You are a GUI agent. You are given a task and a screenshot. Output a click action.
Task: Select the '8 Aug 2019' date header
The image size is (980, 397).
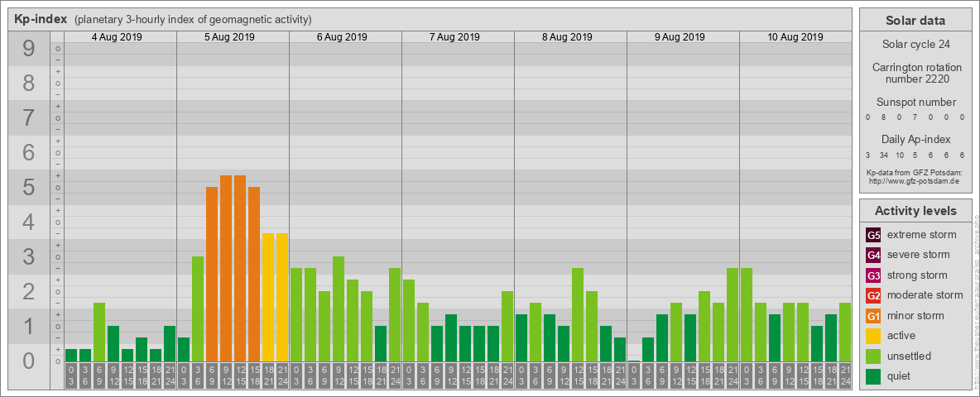(x=567, y=37)
